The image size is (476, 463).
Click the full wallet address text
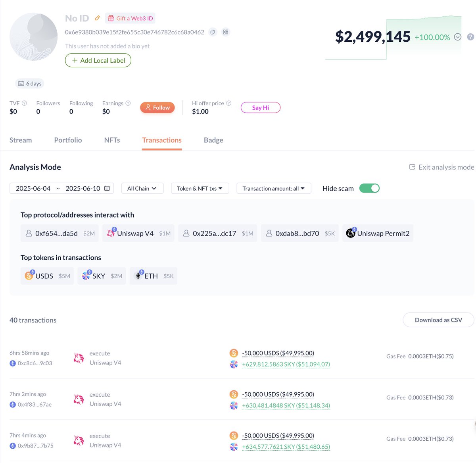coord(134,32)
